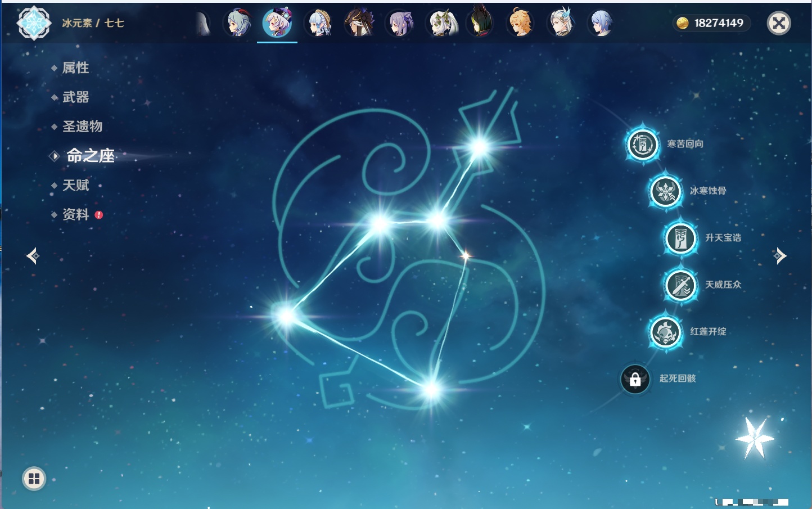Image resolution: width=812 pixels, height=509 pixels.
Task: Open the 资料 profile tab
Action: pos(75,214)
